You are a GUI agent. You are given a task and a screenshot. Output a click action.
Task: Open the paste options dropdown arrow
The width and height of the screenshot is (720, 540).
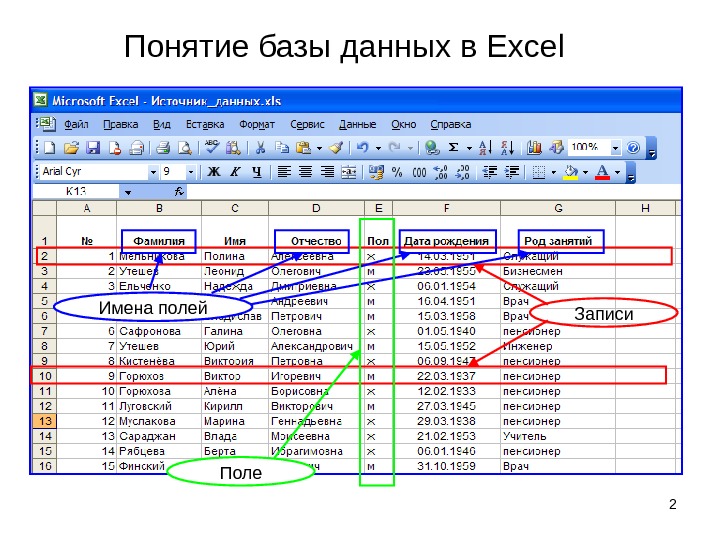click(x=319, y=148)
